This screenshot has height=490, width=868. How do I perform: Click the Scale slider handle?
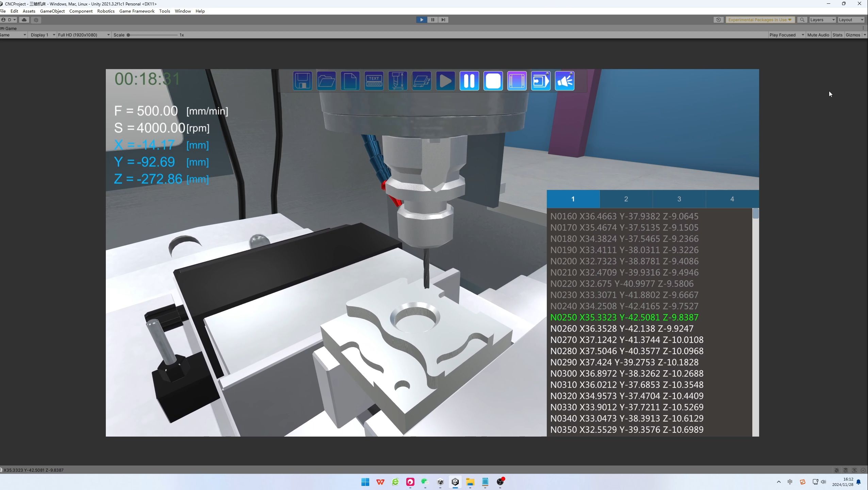128,35
